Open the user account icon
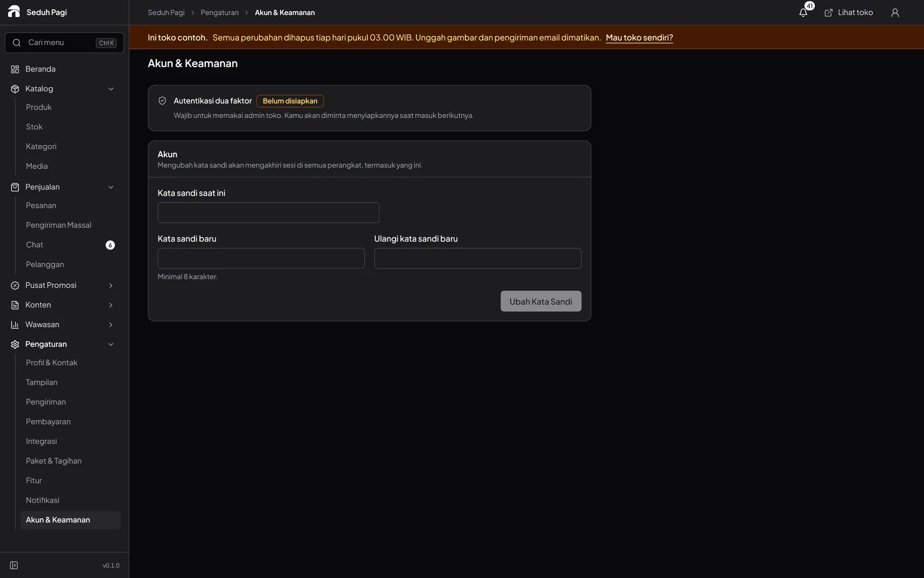Image resolution: width=924 pixels, height=578 pixels. coord(895,13)
